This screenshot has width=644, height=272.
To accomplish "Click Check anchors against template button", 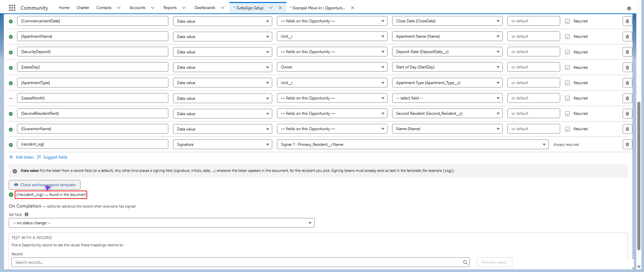I will [x=44, y=185].
